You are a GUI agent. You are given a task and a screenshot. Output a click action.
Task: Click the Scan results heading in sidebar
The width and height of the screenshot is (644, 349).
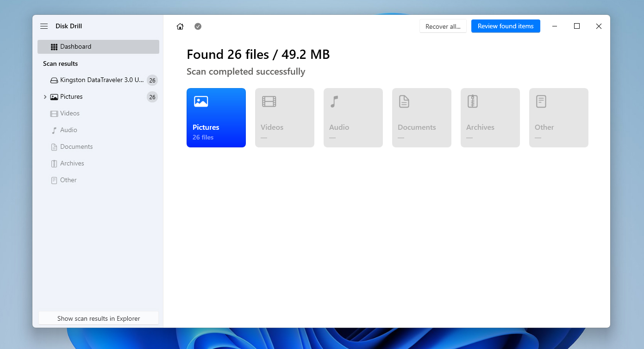[x=61, y=63]
